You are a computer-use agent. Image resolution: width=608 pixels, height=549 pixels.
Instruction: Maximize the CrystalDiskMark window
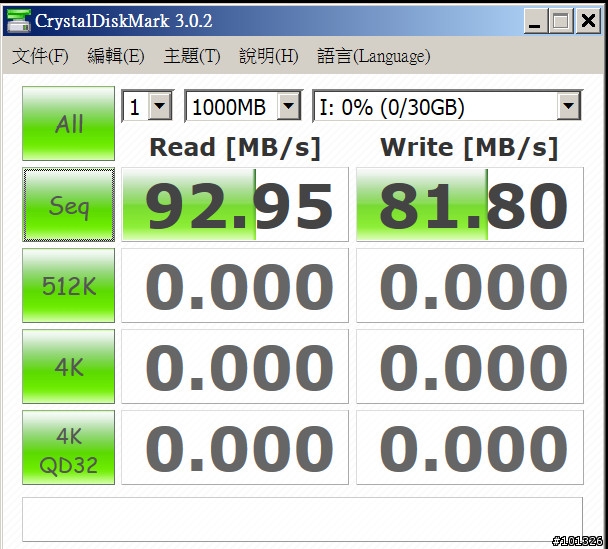pyautogui.click(x=561, y=21)
